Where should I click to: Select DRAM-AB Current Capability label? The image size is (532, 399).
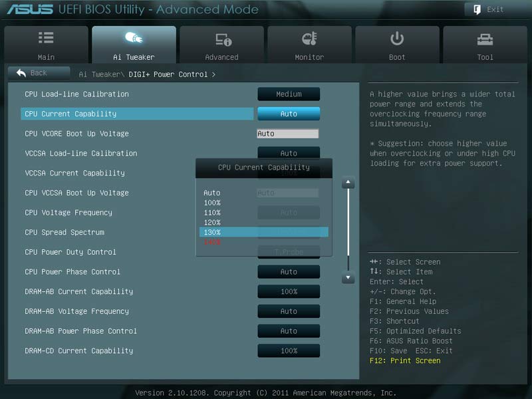[78, 291]
